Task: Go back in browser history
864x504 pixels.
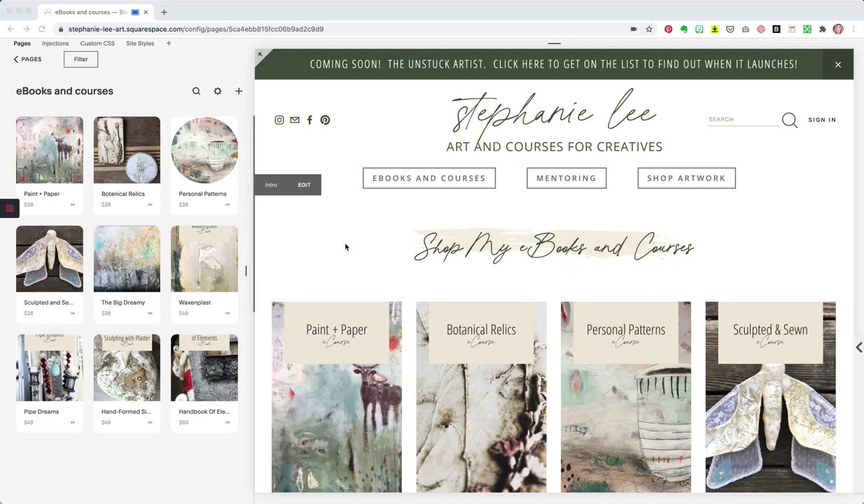Action: click(11, 29)
